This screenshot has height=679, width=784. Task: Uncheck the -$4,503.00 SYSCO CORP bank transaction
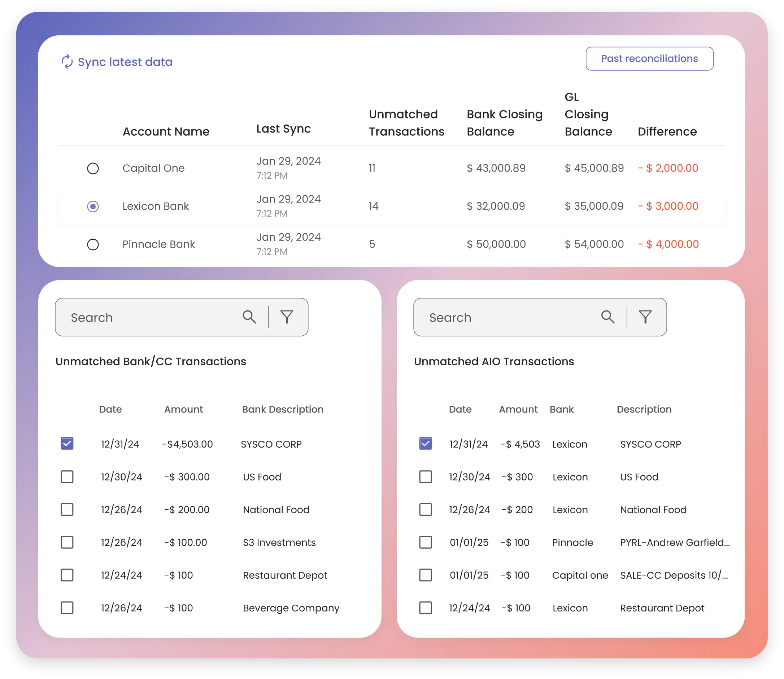[67, 443]
